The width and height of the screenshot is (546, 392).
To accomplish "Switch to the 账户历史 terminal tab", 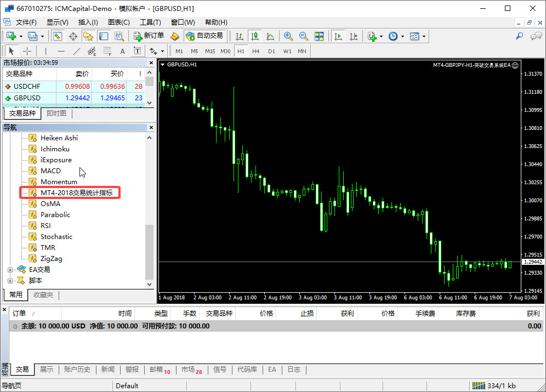I will click(77, 370).
